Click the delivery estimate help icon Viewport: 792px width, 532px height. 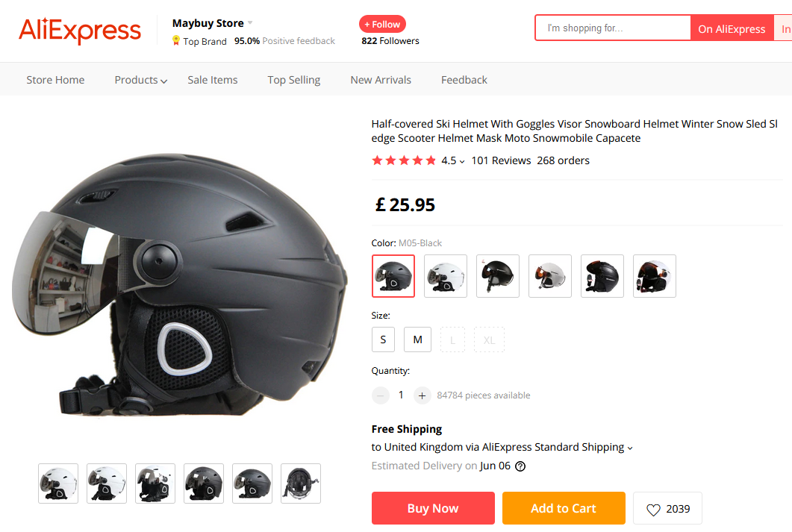click(x=520, y=466)
